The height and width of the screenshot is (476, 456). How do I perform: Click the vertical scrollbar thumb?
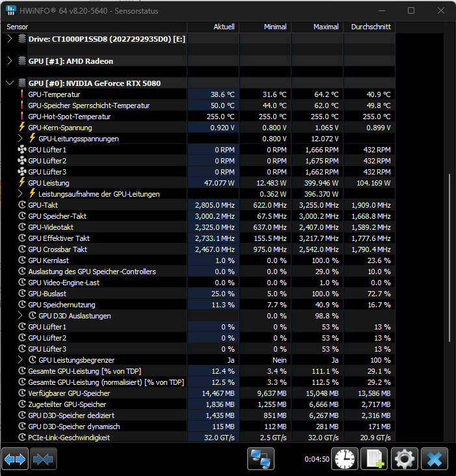[x=449, y=258]
